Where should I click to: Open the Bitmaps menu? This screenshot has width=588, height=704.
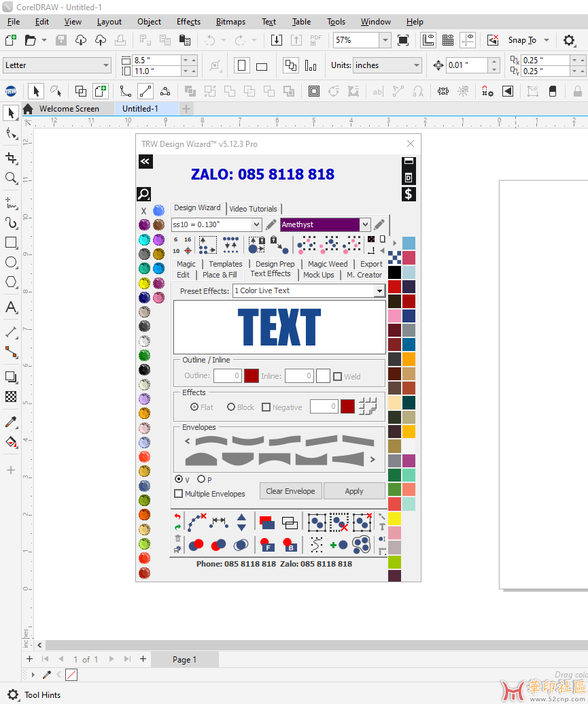[230, 22]
